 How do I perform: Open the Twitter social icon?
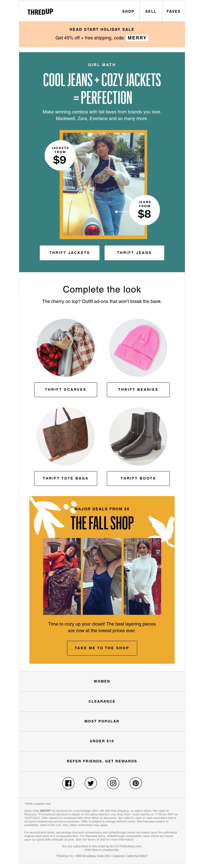(x=91, y=783)
